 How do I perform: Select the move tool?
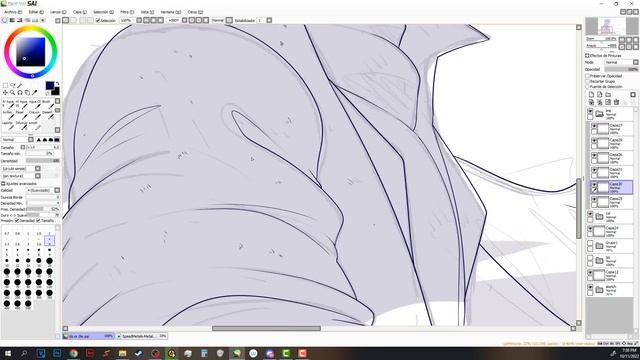(5, 93)
